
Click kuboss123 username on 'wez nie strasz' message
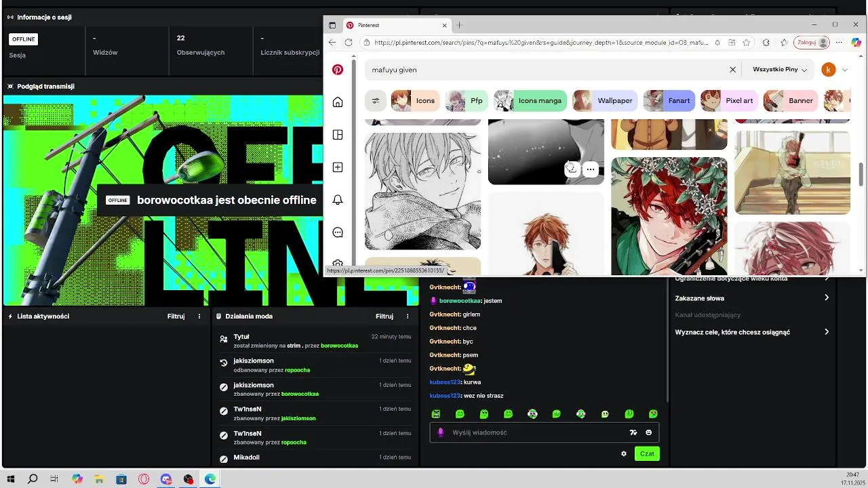[445, 396]
